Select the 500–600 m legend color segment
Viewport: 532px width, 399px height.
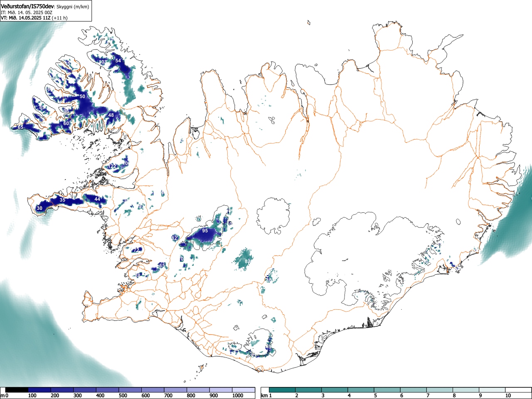pos(130,390)
